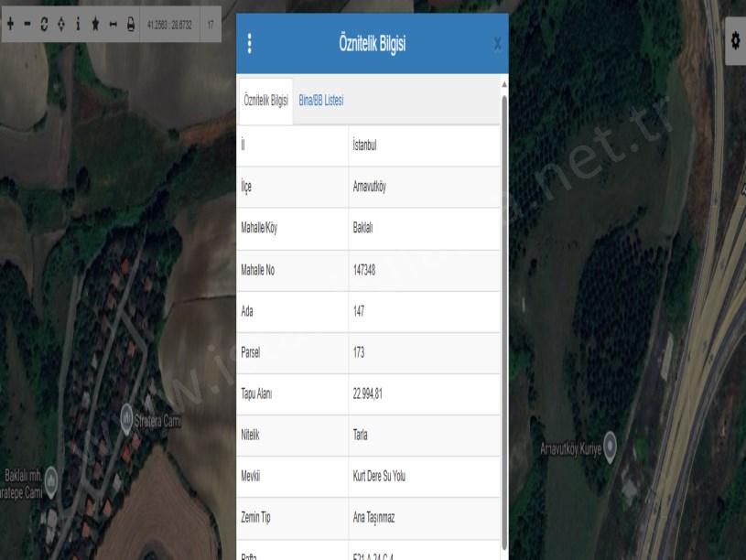Click the Stratera Cami map marker

pos(127,420)
